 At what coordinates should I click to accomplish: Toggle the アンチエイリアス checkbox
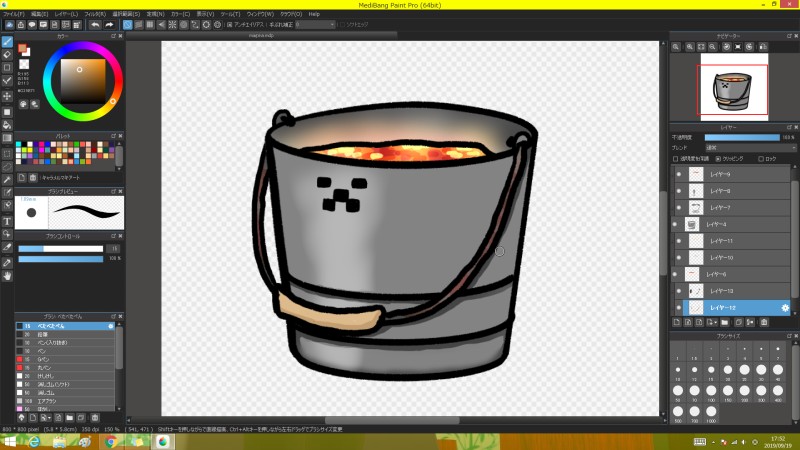230,24
